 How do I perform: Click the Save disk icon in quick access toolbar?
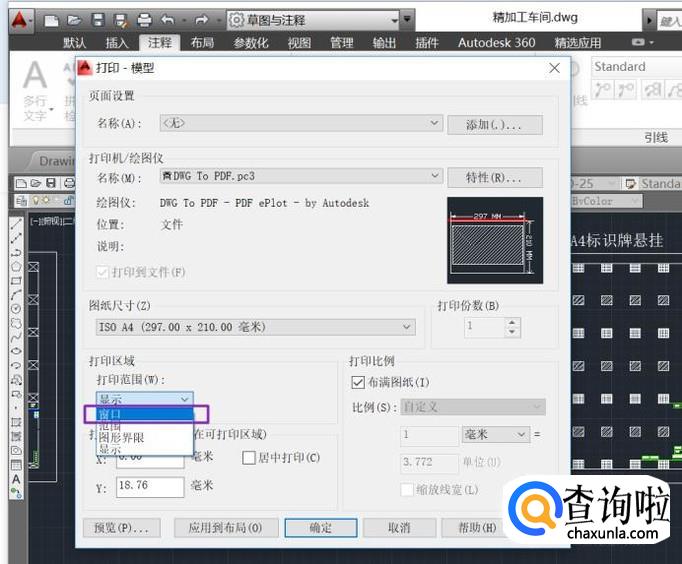(x=97, y=20)
